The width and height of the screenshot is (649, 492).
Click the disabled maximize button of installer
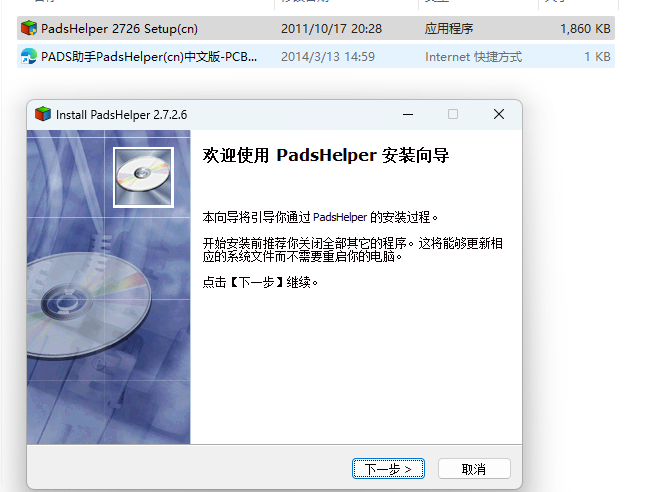click(x=453, y=114)
